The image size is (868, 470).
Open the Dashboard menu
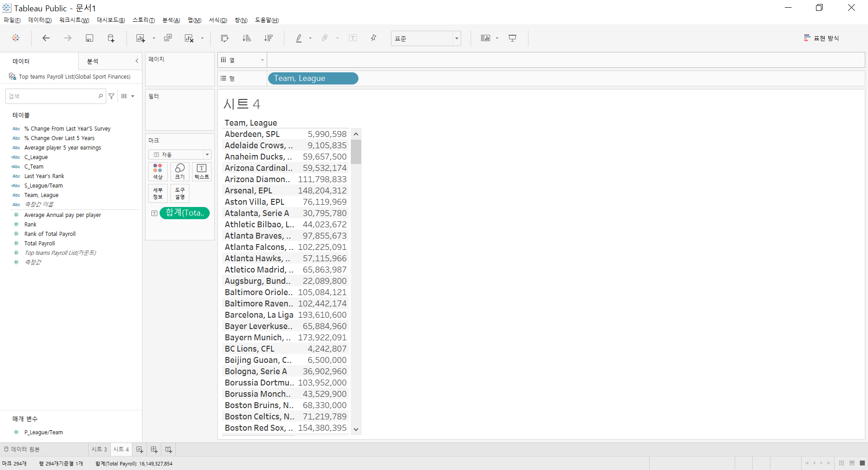[x=111, y=20]
